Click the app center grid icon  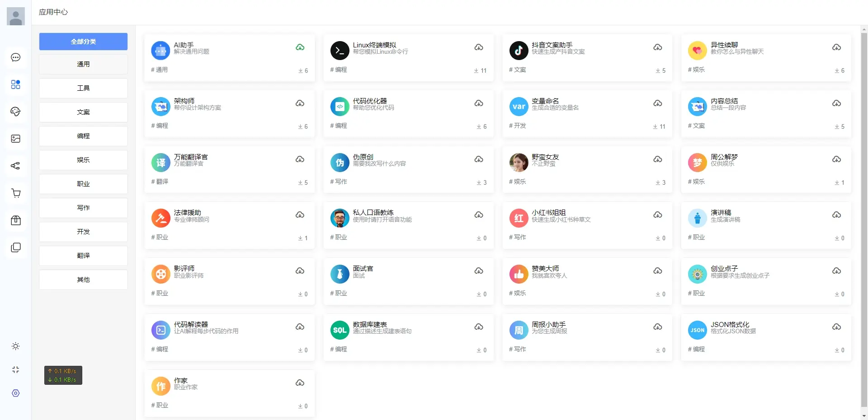(x=15, y=84)
